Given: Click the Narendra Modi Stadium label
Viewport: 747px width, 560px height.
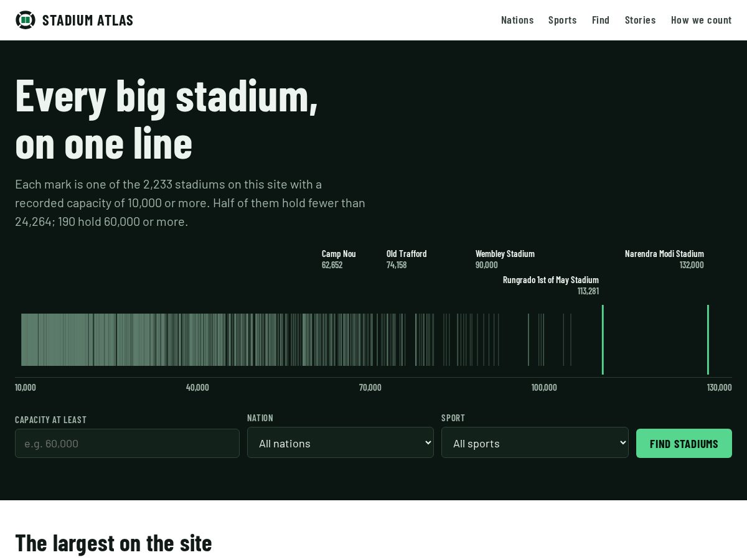Looking at the screenshot, I should (x=664, y=253).
